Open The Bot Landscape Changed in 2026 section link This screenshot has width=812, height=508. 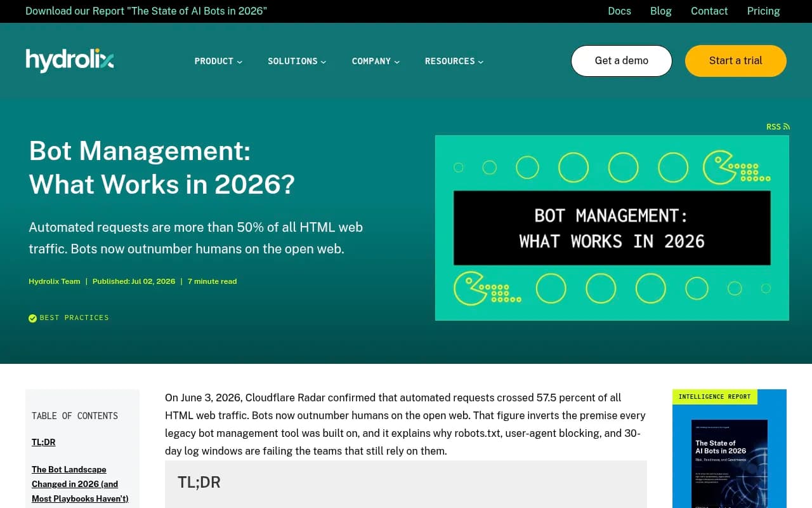tap(80, 484)
